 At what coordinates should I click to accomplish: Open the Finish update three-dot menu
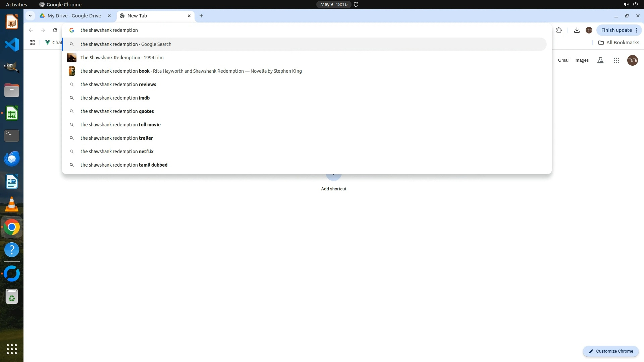point(636,30)
